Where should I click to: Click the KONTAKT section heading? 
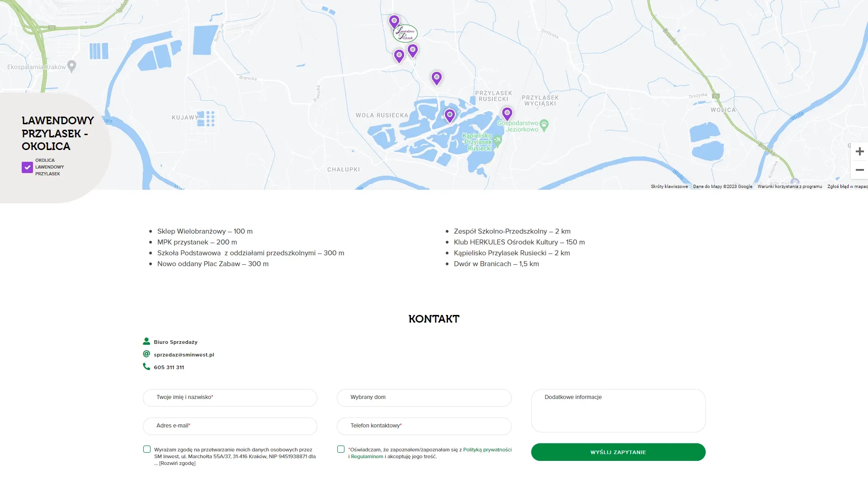pyautogui.click(x=434, y=319)
